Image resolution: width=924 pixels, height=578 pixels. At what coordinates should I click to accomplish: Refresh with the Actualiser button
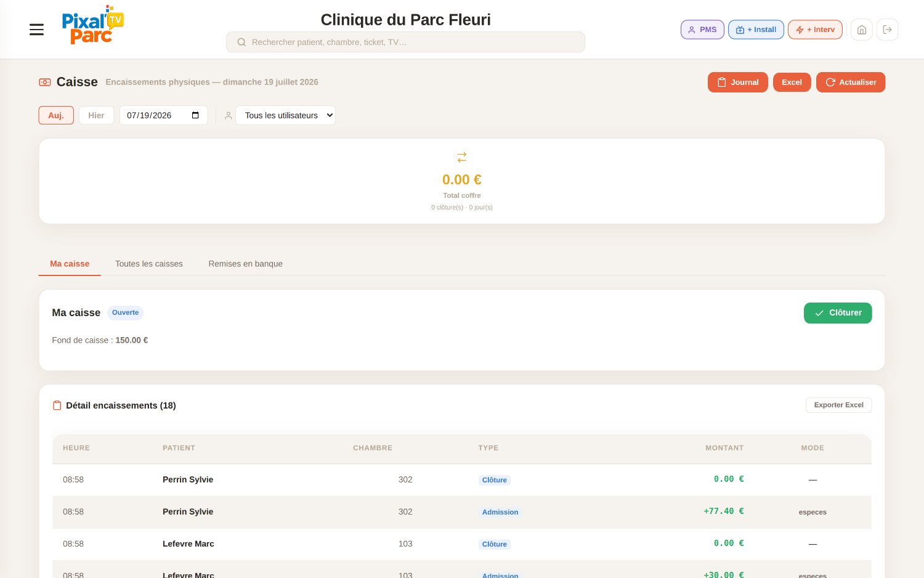[851, 82]
